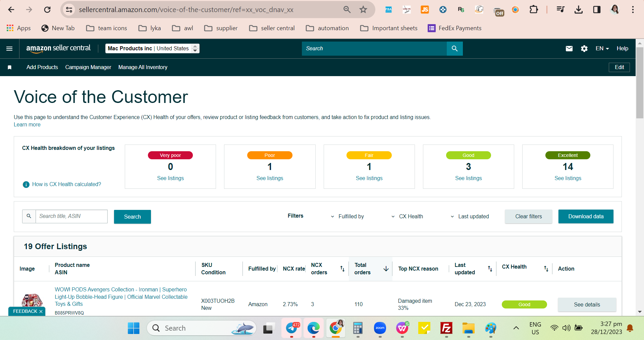
Task: Open the WOW! PODS Ironman product link
Action: pyautogui.click(x=121, y=297)
